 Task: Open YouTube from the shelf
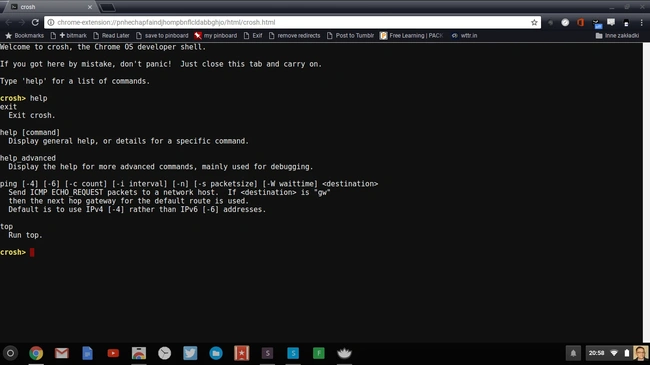(113, 353)
